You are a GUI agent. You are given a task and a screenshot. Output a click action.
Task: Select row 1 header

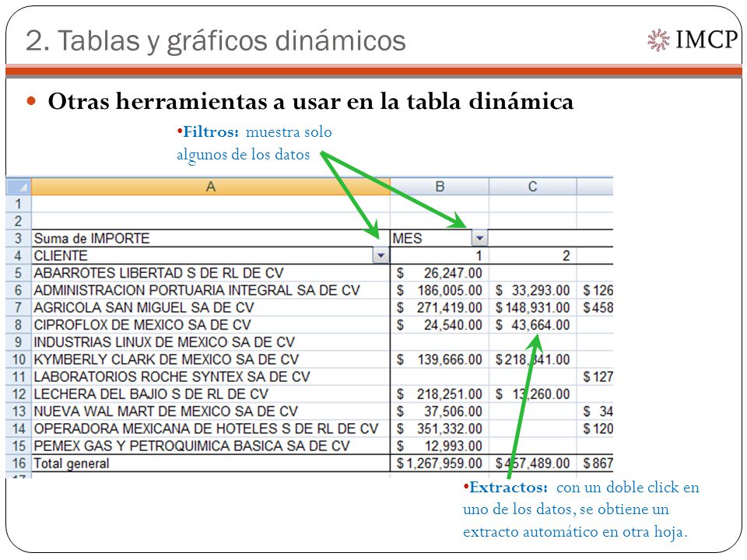tap(18, 204)
